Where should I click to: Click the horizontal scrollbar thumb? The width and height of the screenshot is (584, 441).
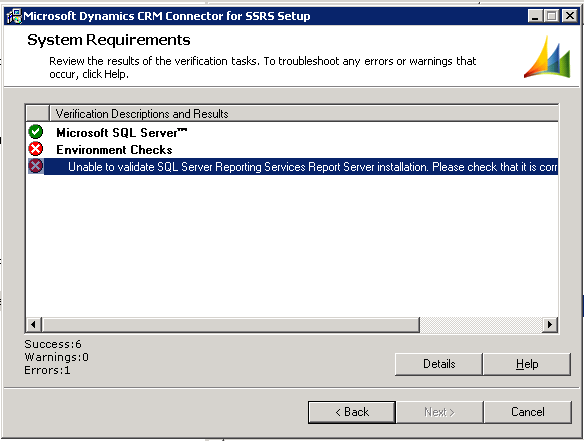tap(231, 324)
